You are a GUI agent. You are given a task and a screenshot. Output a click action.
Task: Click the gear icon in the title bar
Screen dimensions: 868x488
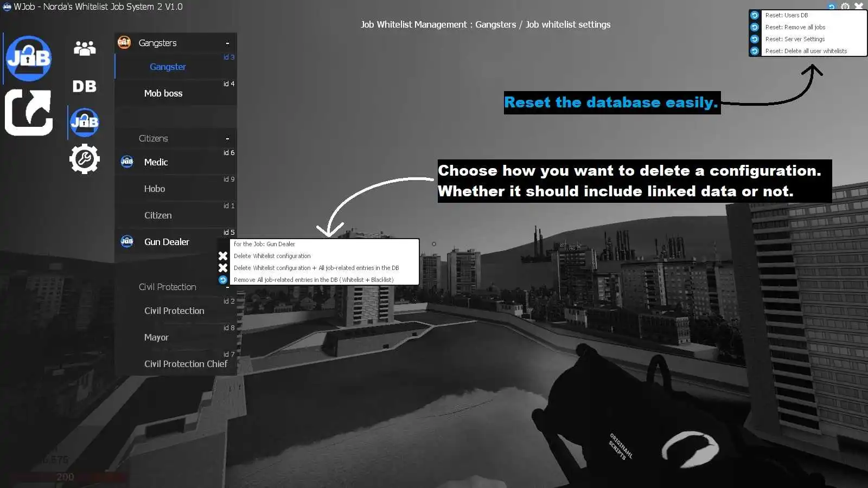[845, 7]
